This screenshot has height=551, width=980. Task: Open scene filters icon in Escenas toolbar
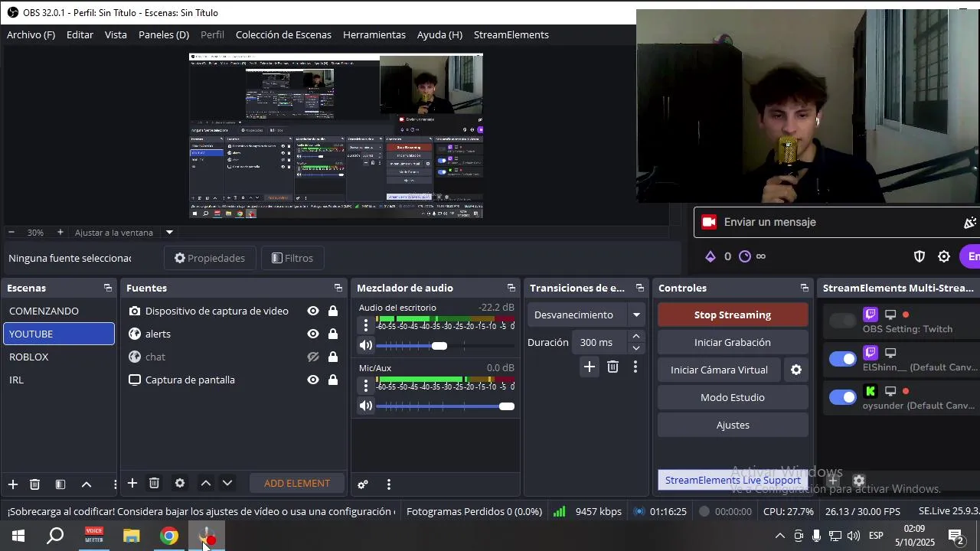(60, 484)
